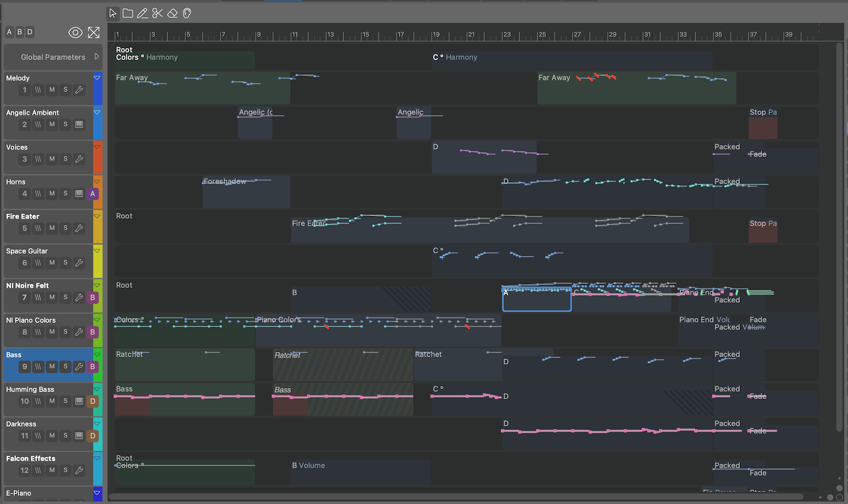848x504 pixels.
Task: Click the expand arrows icon above tracks
Action: coord(93,33)
